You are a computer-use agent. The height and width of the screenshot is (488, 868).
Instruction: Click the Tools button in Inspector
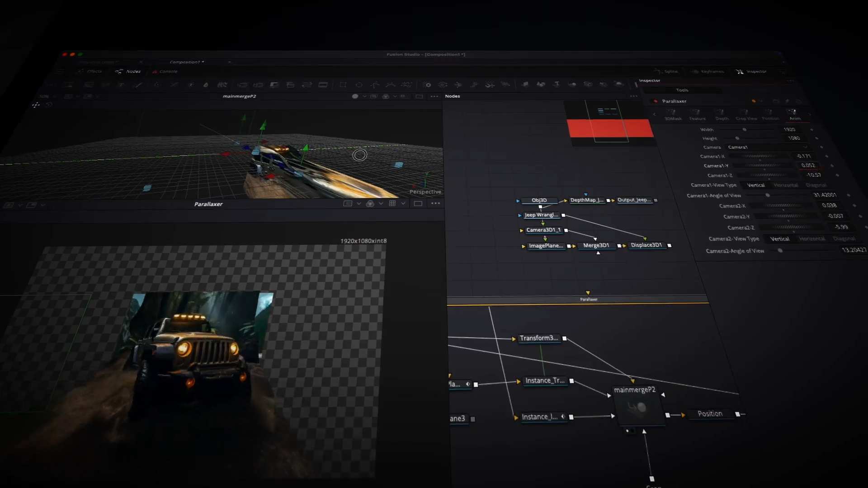(x=682, y=90)
